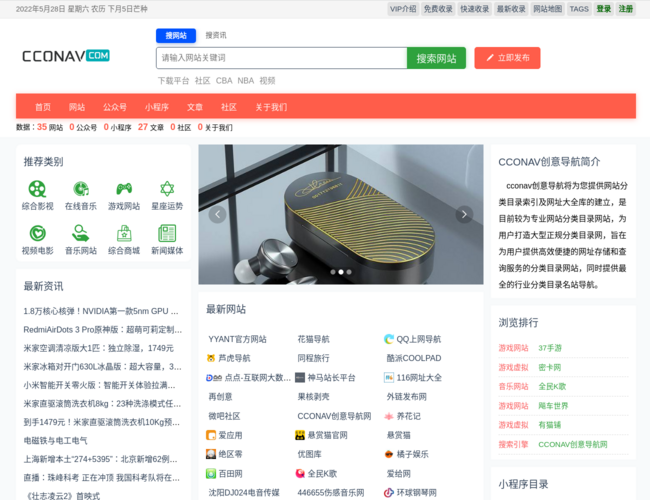Click the 下载平台 hot keyword
Viewport: 650px width, 500px height.
173,81
